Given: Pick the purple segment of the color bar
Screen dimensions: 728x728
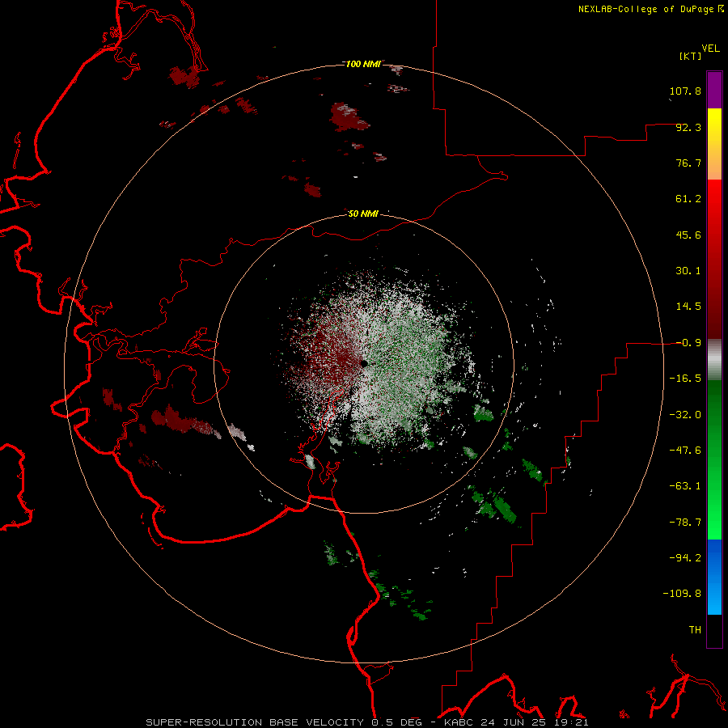Looking at the screenshot, I should (714, 90).
